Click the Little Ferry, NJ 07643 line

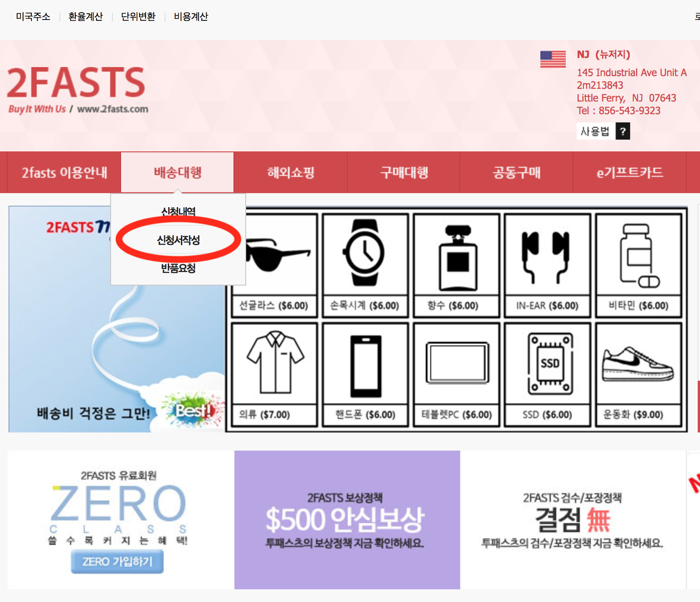pos(626,98)
